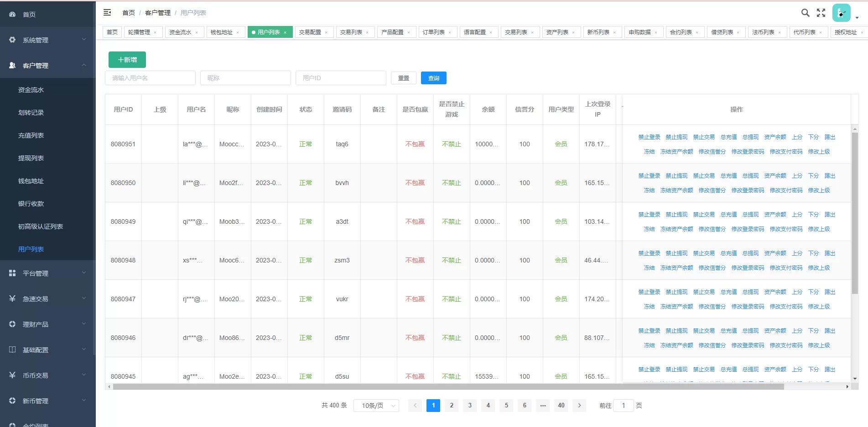Focus the 请输入用户名 input field
This screenshot has height=427, width=868.
pos(150,78)
